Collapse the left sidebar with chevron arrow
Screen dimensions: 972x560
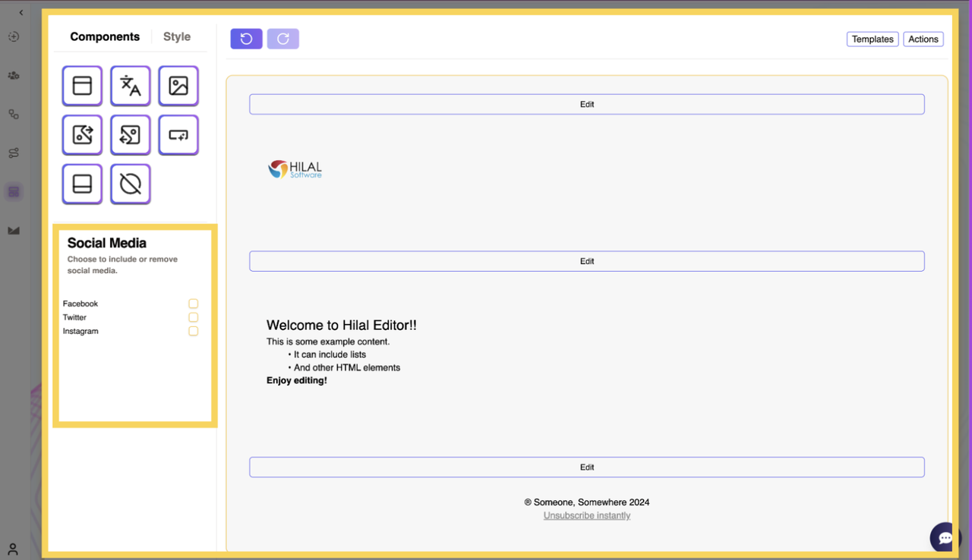(21, 13)
